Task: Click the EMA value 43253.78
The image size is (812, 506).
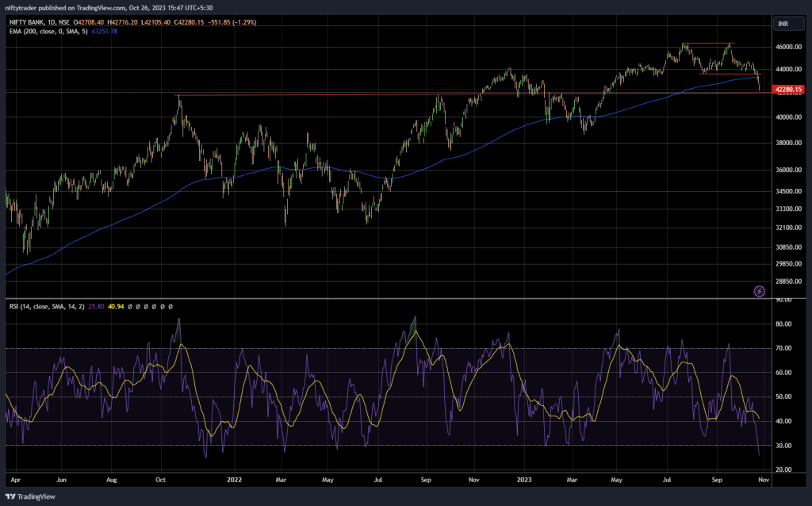Action: tap(104, 32)
